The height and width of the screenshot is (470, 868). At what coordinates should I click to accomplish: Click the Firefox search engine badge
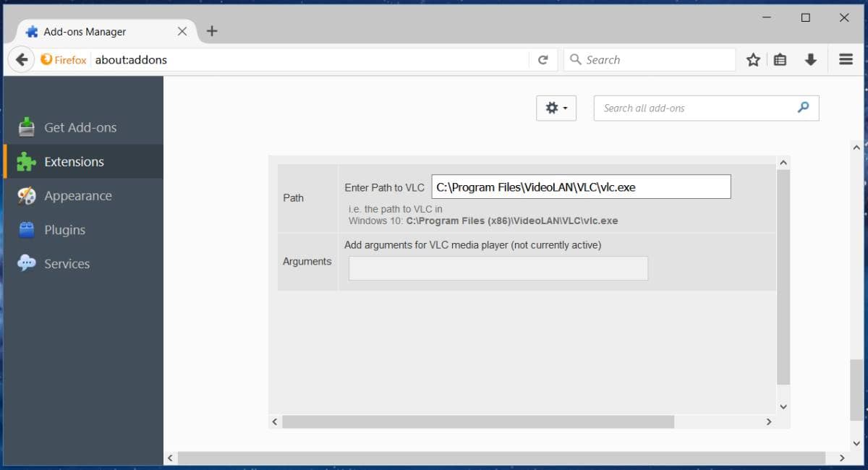64,59
